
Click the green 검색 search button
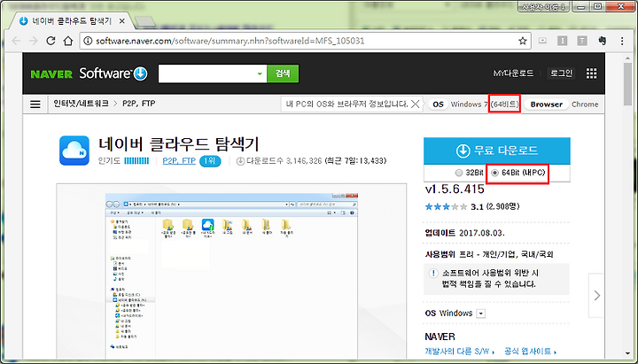click(283, 74)
